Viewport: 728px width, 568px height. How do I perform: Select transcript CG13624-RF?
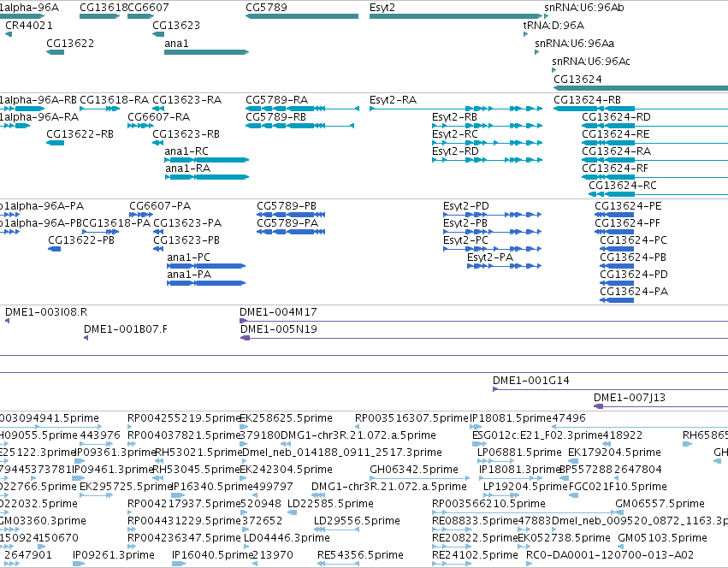[654, 177]
